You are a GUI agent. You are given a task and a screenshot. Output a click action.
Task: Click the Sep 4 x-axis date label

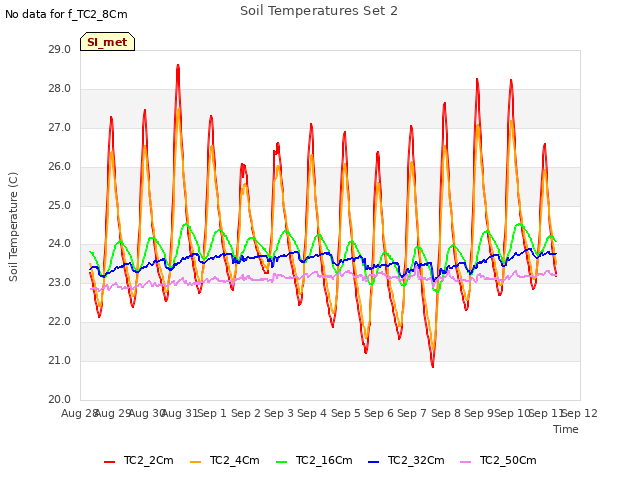coord(312,413)
